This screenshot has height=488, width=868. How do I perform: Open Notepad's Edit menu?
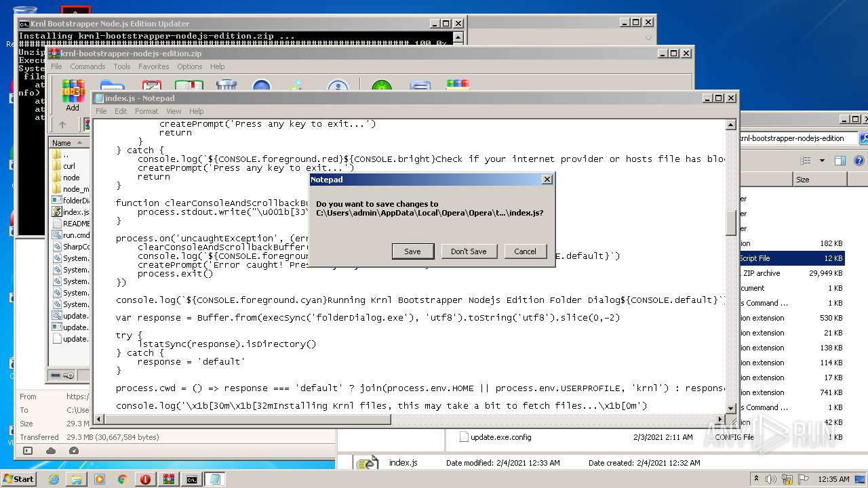click(121, 111)
